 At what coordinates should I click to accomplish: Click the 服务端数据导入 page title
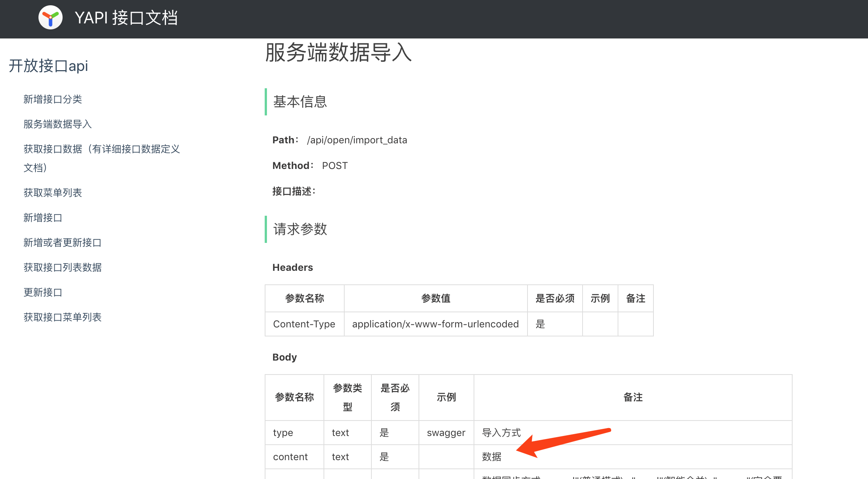pos(339,52)
